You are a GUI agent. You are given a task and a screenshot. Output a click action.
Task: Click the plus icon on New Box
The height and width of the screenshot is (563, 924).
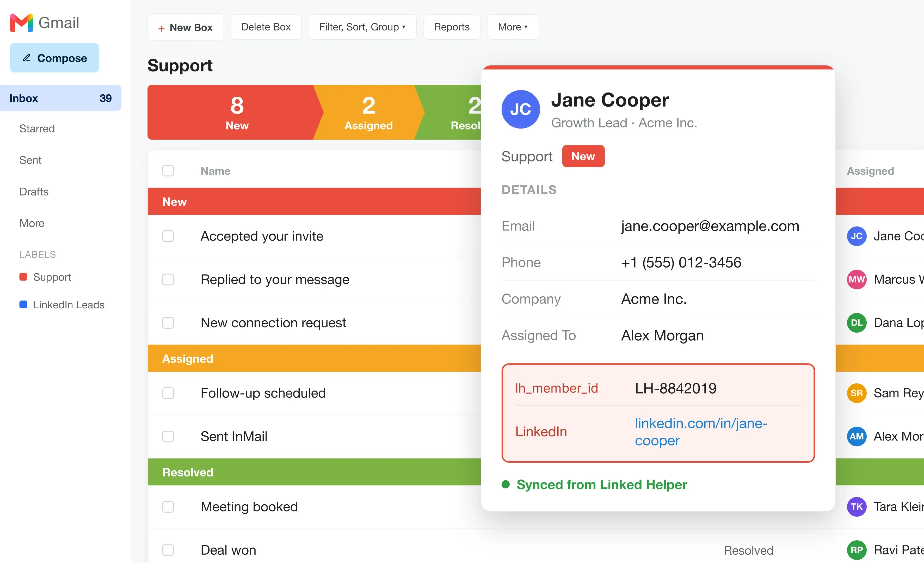(161, 28)
